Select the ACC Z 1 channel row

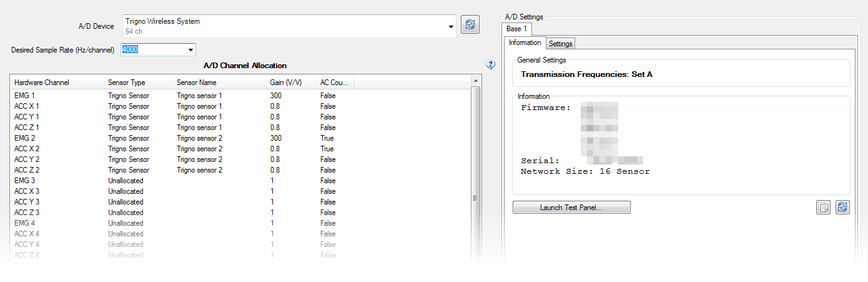pos(240,127)
